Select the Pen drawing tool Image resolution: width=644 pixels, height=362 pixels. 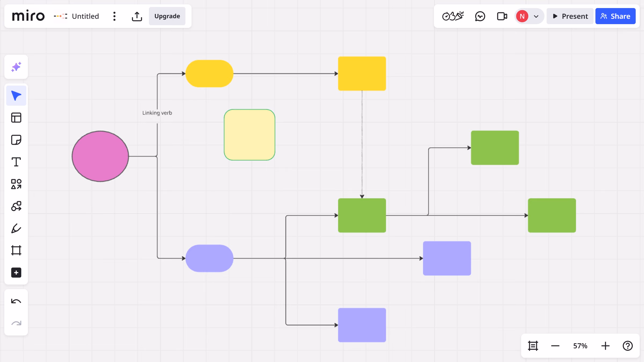tap(16, 228)
